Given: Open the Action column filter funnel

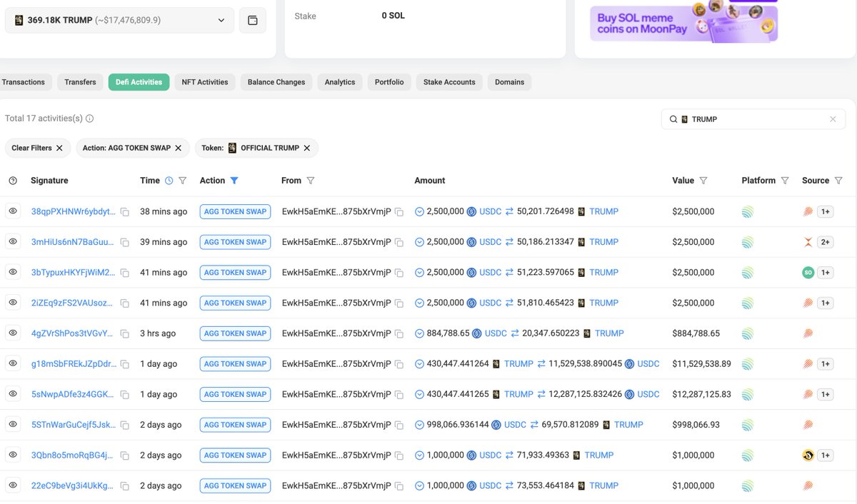Looking at the screenshot, I should point(234,181).
